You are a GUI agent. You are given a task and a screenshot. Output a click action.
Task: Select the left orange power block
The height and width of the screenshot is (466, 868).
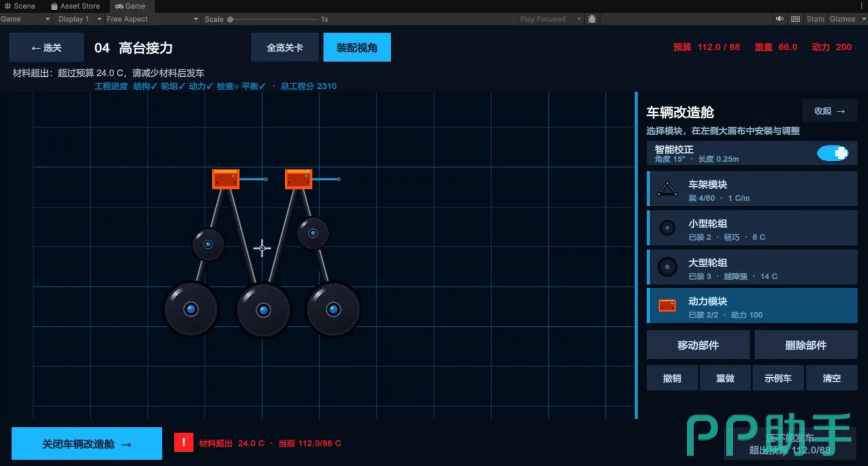226,179
